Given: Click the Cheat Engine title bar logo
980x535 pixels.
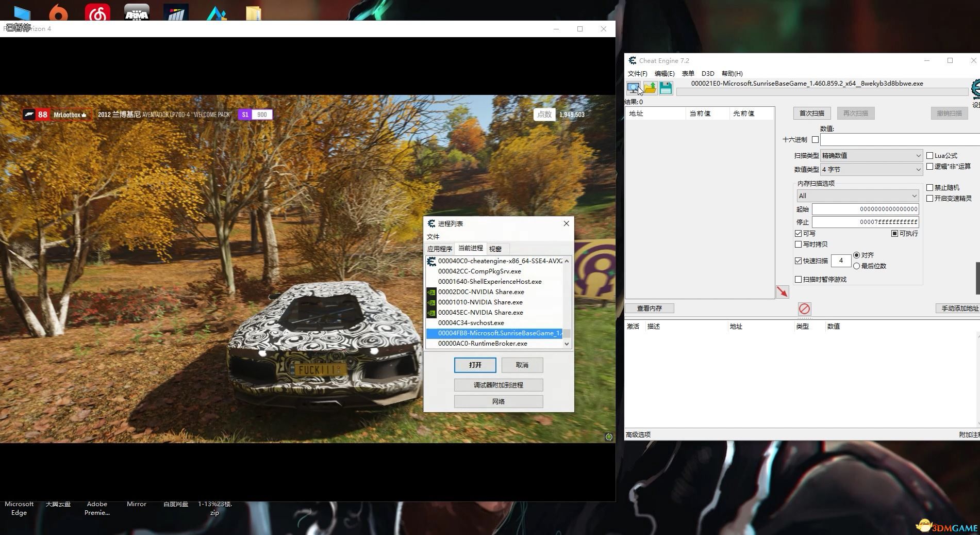Looking at the screenshot, I should click(632, 60).
